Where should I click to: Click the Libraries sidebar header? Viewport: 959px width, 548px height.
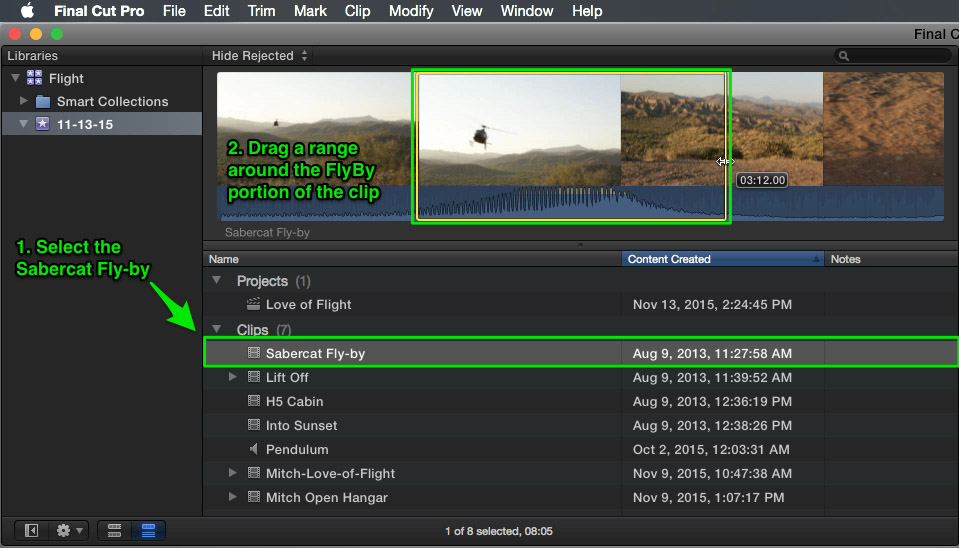click(32, 56)
